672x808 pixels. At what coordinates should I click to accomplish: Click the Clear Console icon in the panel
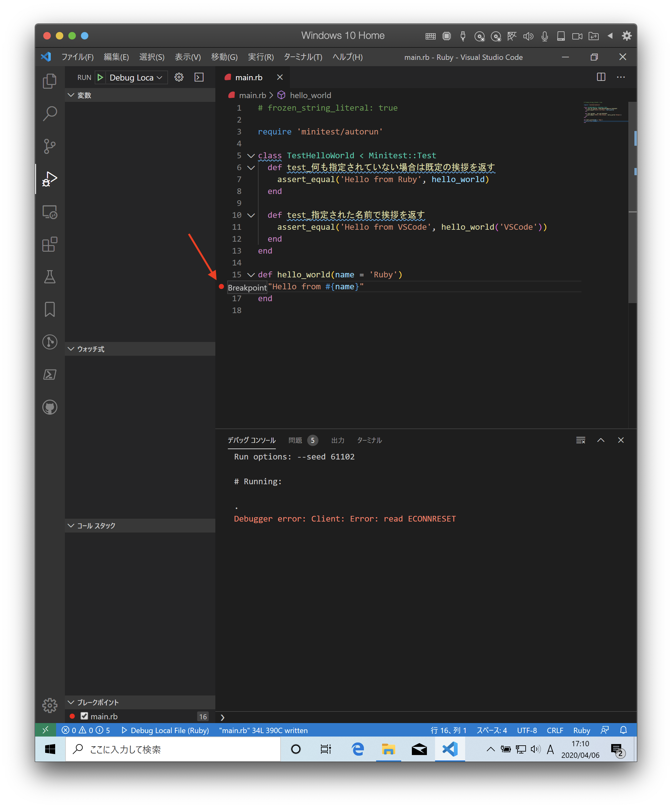580,440
